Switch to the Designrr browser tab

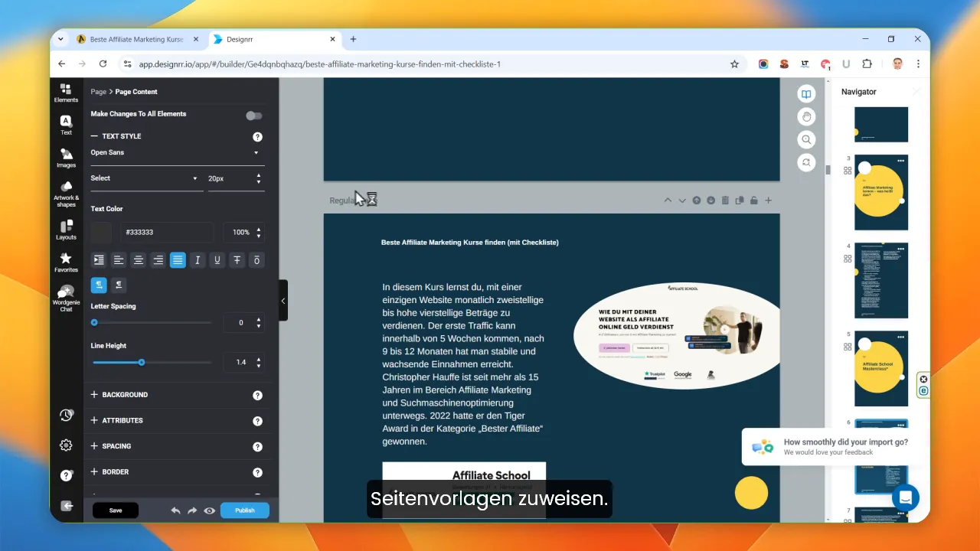[x=273, y=39]
